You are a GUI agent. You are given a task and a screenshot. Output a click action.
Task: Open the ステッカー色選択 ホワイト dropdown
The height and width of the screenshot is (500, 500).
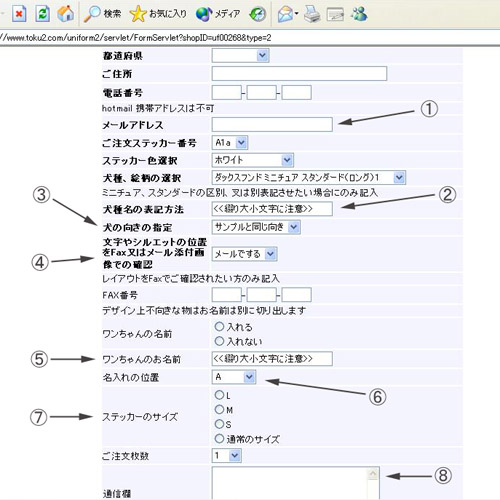(253, 160)
